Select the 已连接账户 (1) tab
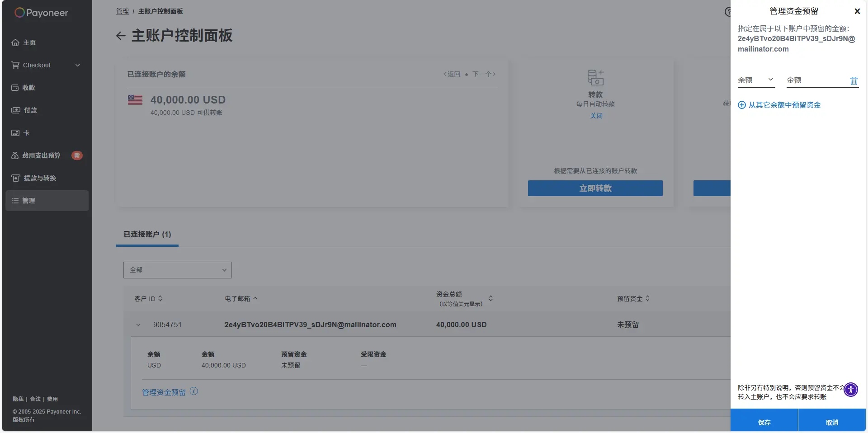This screenshot has width=868, height=433. pos(147,235)
